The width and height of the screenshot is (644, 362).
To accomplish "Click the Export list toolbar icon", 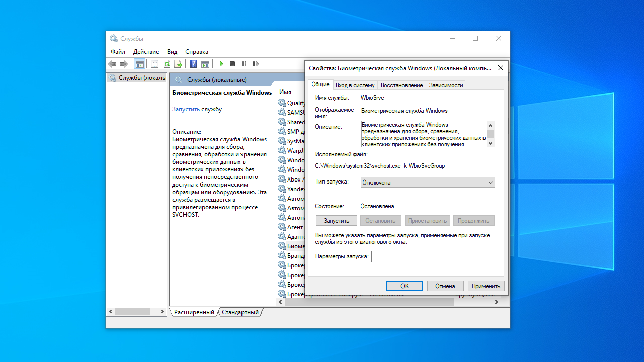I will pos(178,64).
